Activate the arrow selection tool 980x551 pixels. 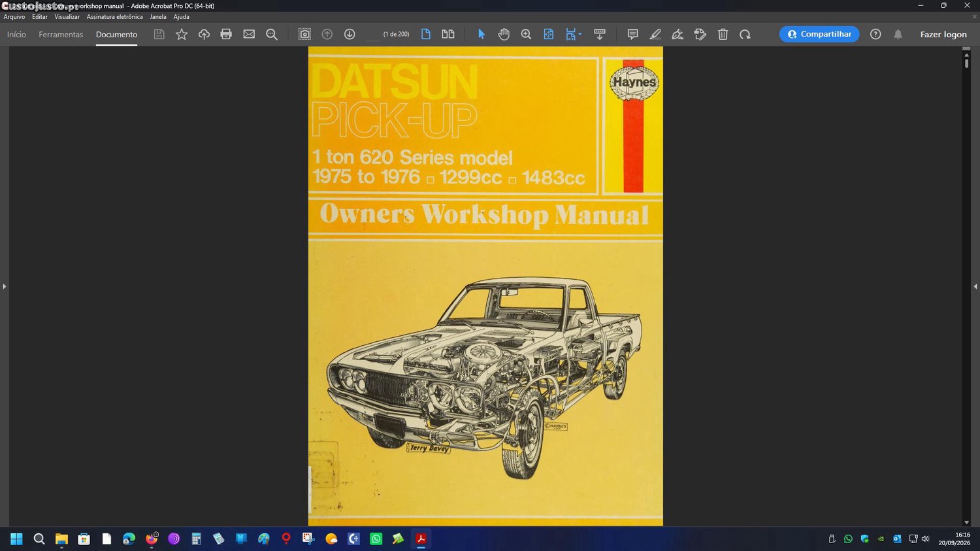[x=482, y=34]
